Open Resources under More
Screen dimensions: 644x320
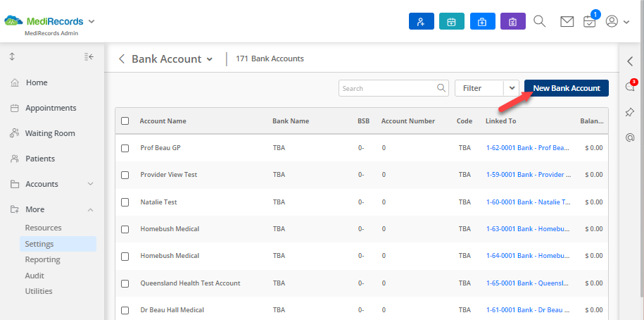click(x=43, y=228)
